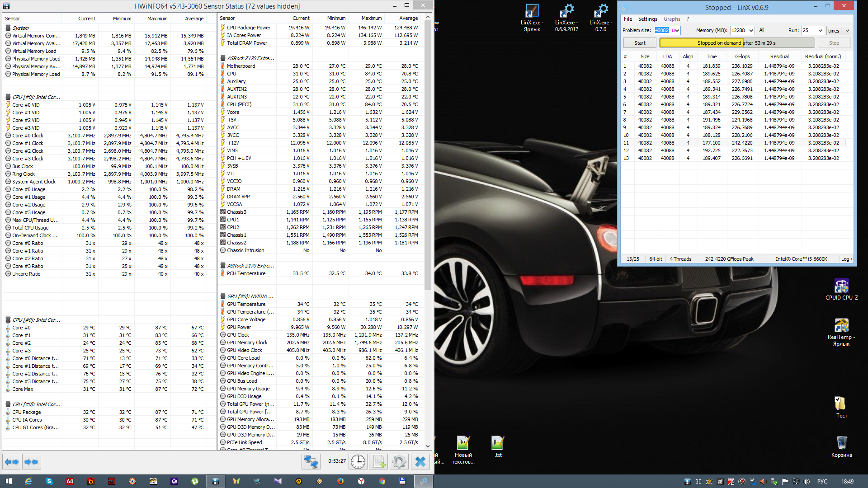Expand the Memory (MiB) dropdown

[x=751, y=31]
